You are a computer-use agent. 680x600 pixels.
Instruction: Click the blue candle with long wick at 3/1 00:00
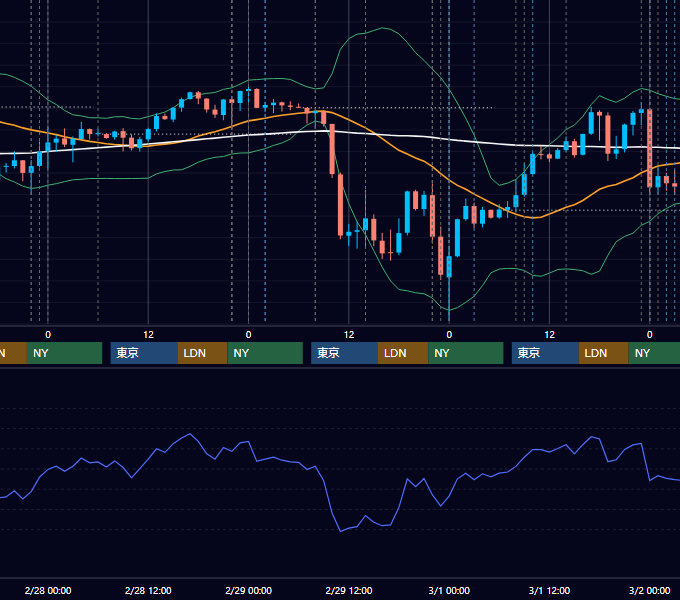coord(449,267)
